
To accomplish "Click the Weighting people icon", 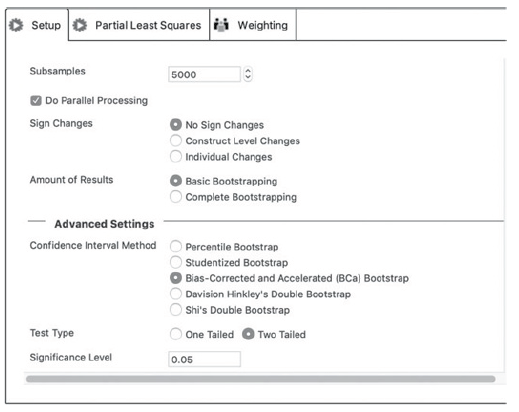I will (x=221, y=25).
